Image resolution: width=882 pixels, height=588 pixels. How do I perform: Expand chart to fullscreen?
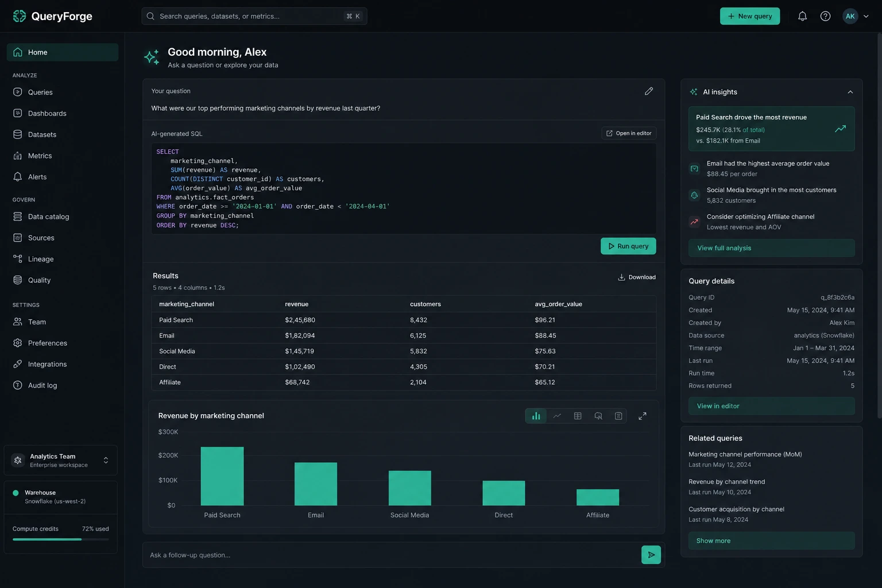(643, 416)
